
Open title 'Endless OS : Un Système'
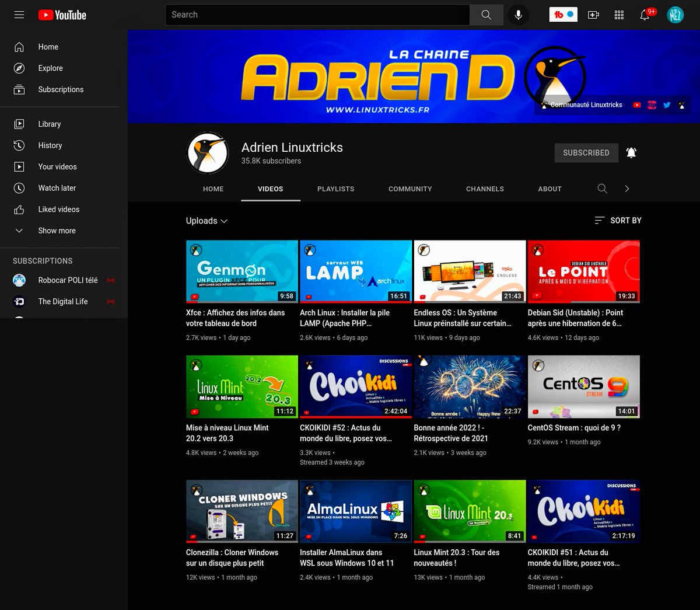coord(463,318)
